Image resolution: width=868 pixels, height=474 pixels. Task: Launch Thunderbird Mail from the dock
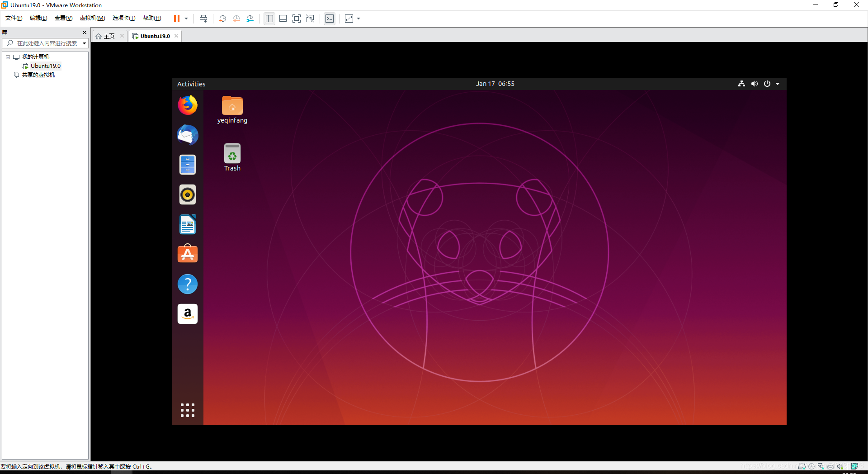click(188, 135)
